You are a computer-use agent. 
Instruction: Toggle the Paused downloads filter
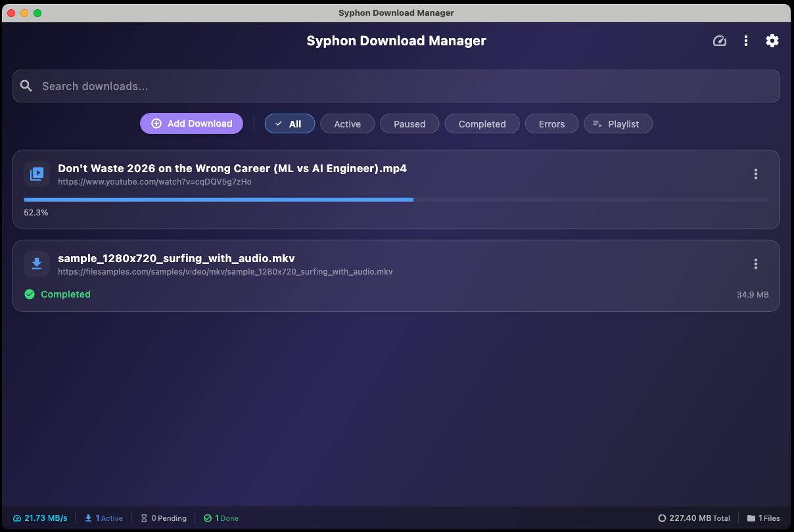pos(409,123)
